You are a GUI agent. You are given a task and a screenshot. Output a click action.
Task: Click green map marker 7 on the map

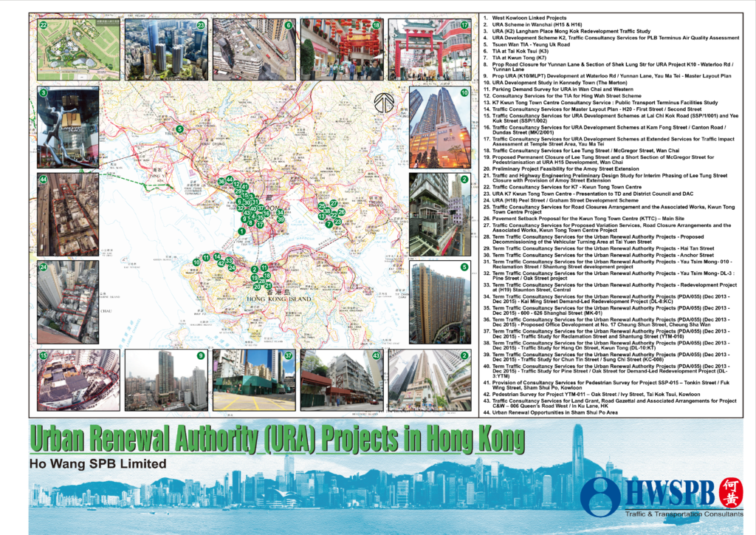pyautogui.click(x=329, y=225)
